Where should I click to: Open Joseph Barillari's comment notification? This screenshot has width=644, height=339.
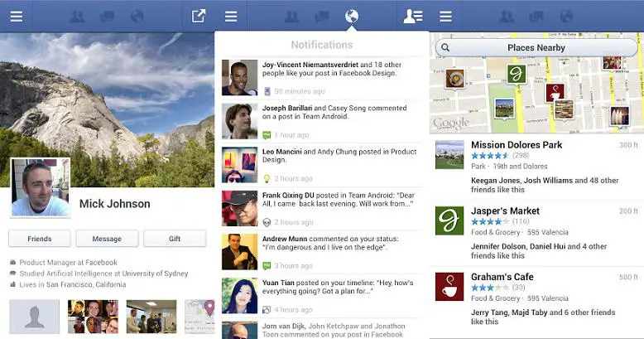click(322, 121)
